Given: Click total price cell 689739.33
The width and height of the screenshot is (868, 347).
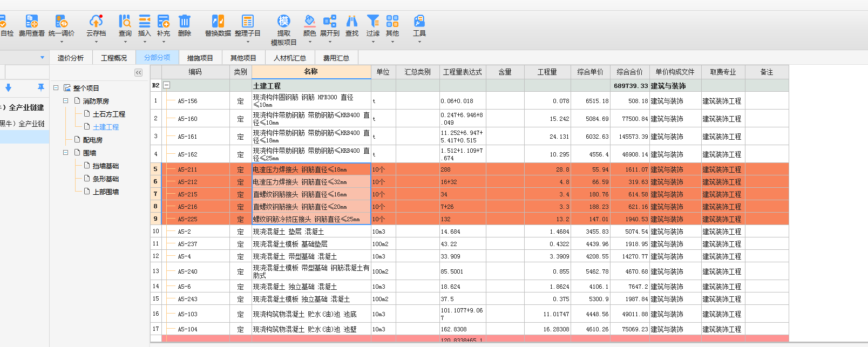Looking at the screenshot, I should [629, 85].
